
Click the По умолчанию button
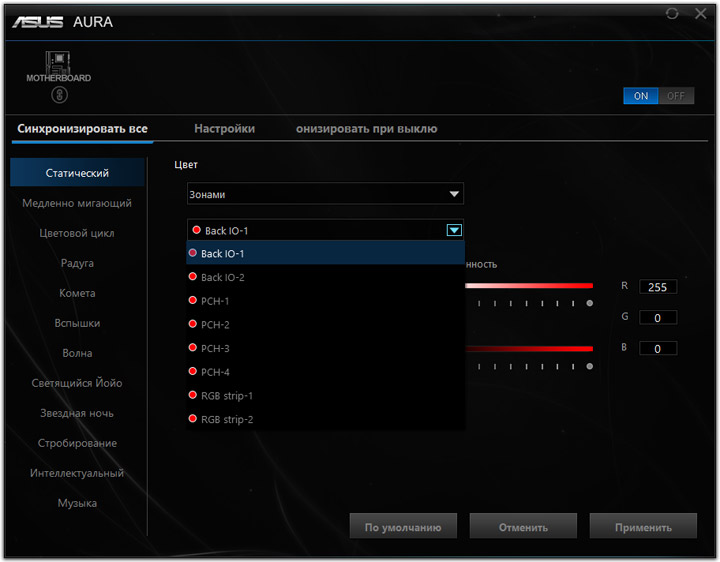403,526
